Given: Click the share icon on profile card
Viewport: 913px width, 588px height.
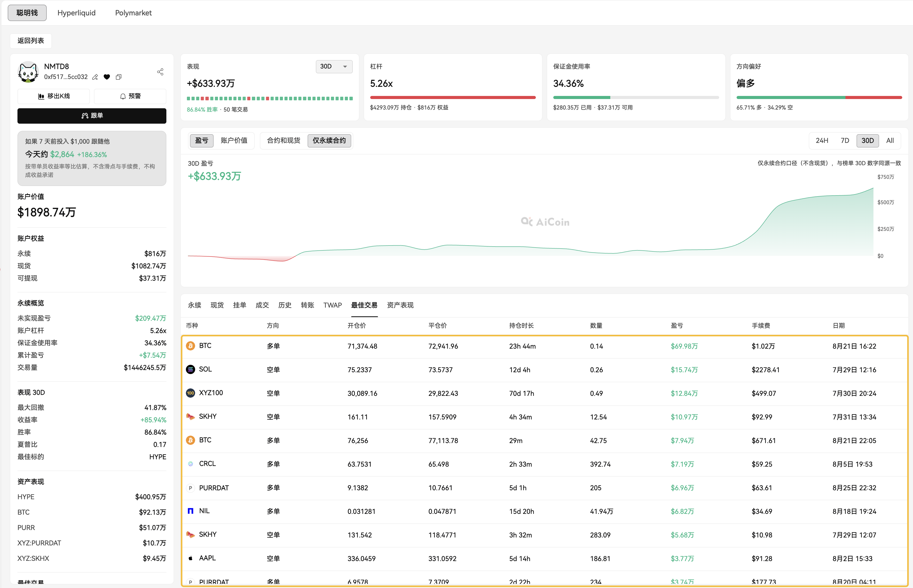Looking at the screenshot, I should [160, 72].
